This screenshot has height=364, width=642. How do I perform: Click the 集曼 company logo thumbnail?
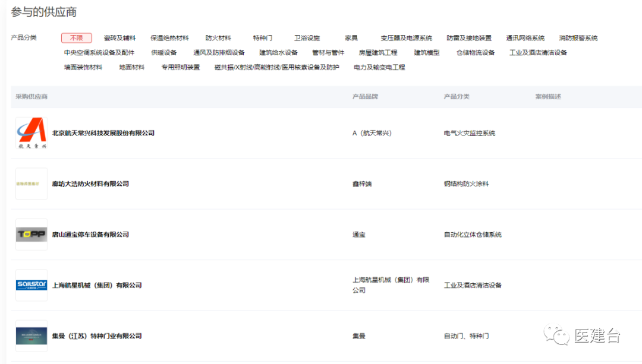click(31, 335)
